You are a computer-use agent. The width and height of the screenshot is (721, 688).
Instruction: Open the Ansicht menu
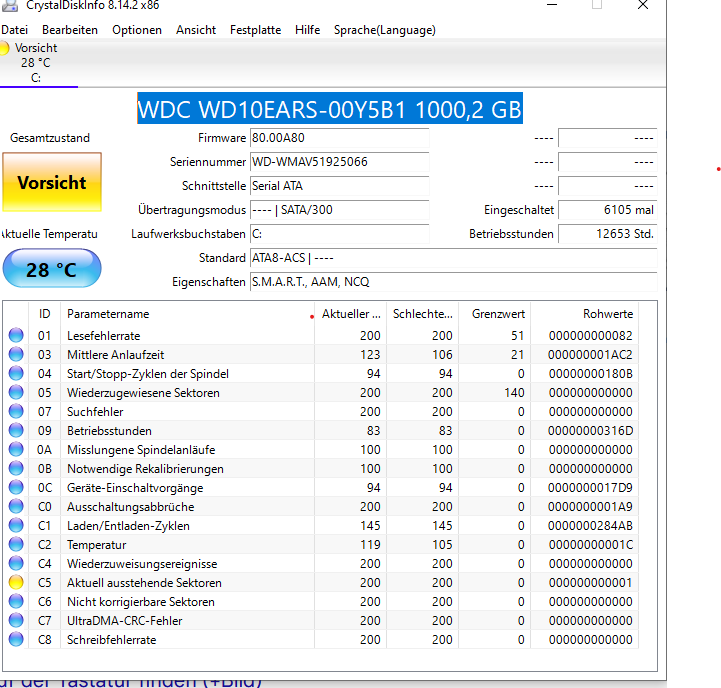tap(196, 30)
